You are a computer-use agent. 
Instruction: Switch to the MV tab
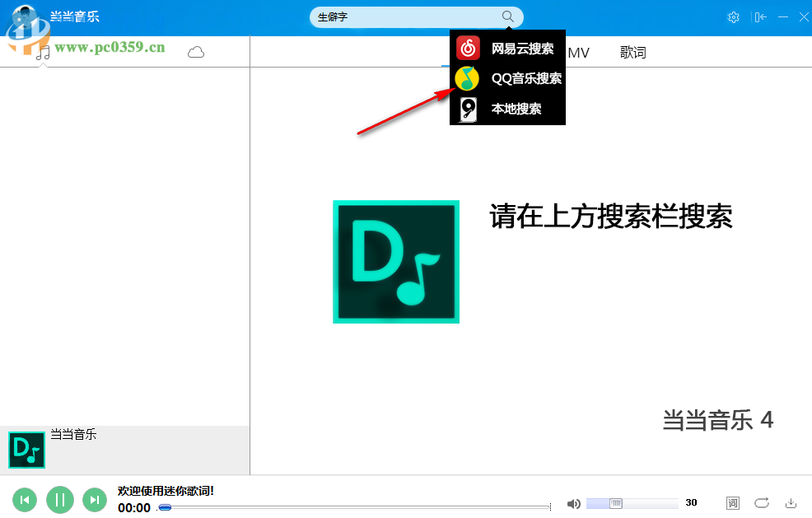tap(579, 52)
